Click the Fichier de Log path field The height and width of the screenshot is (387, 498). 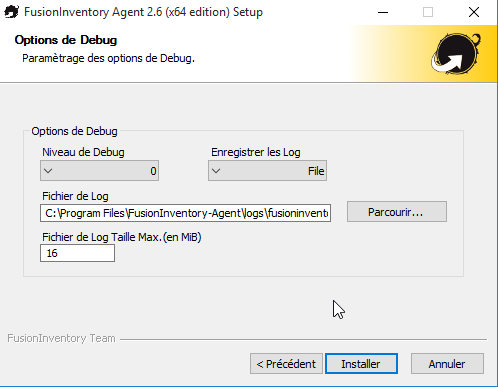pos(185,213)
